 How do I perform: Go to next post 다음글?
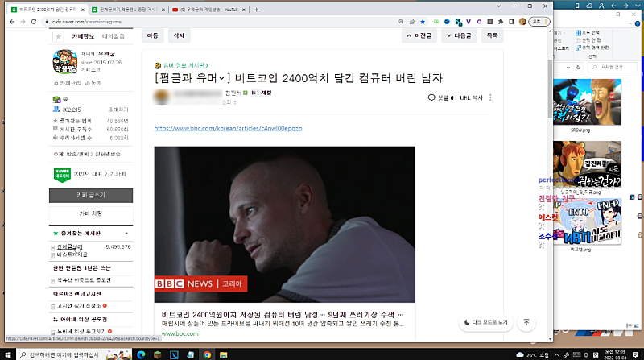459,35
